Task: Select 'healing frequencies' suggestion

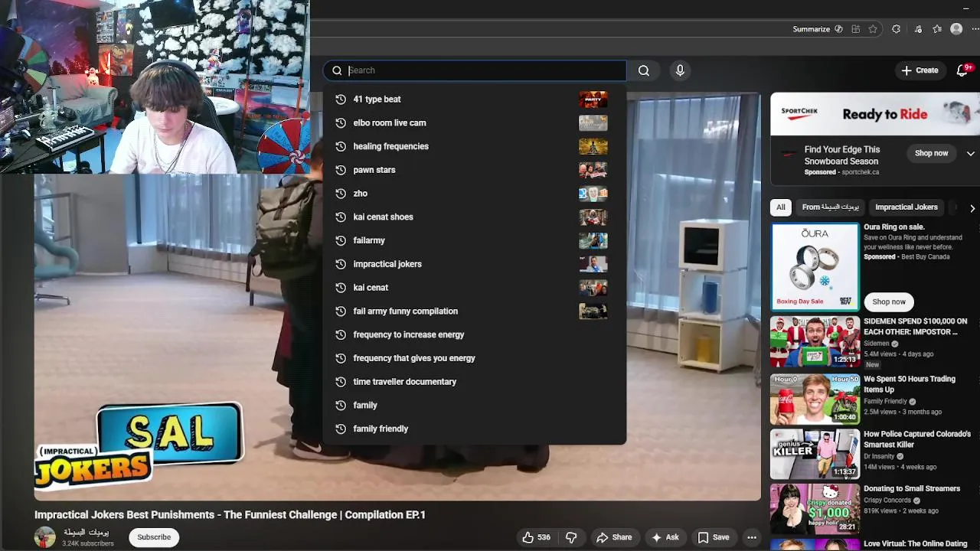Action: (x=475, y=146)
